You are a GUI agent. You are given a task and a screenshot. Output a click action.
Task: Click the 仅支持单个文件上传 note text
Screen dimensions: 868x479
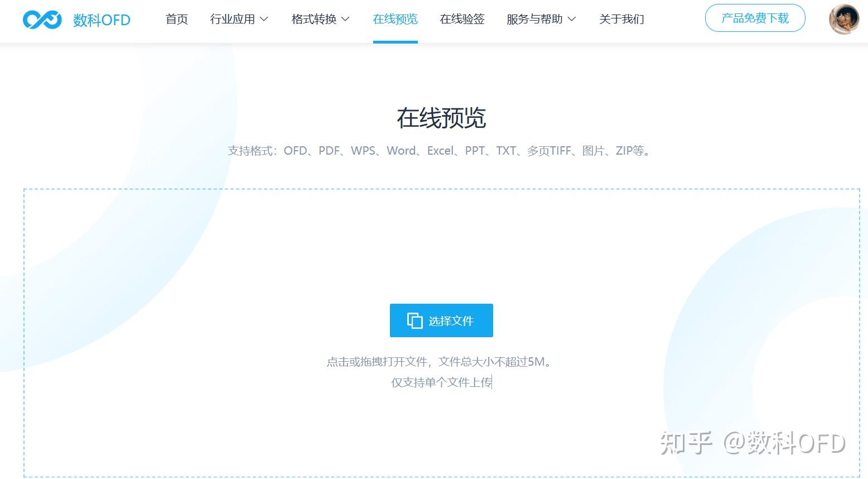coord(442,382)
